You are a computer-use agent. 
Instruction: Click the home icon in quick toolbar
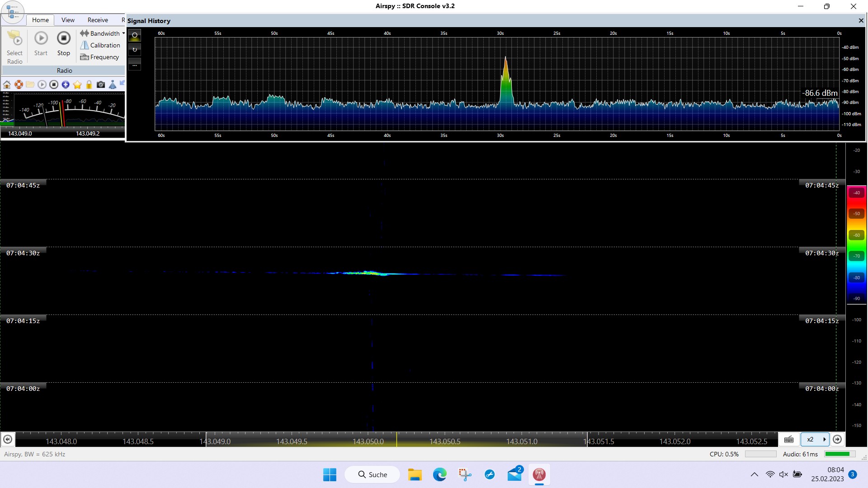click(7, 84)
